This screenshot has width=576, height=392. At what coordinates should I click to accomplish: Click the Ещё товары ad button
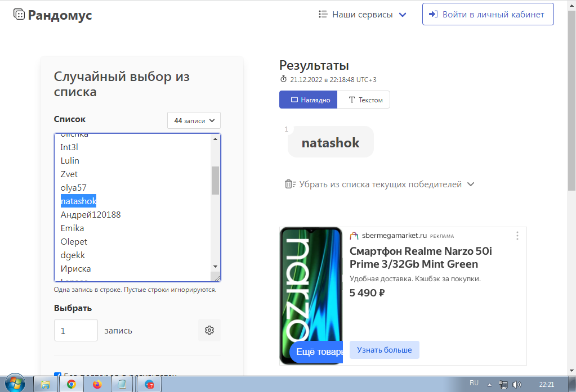[316, 352]
